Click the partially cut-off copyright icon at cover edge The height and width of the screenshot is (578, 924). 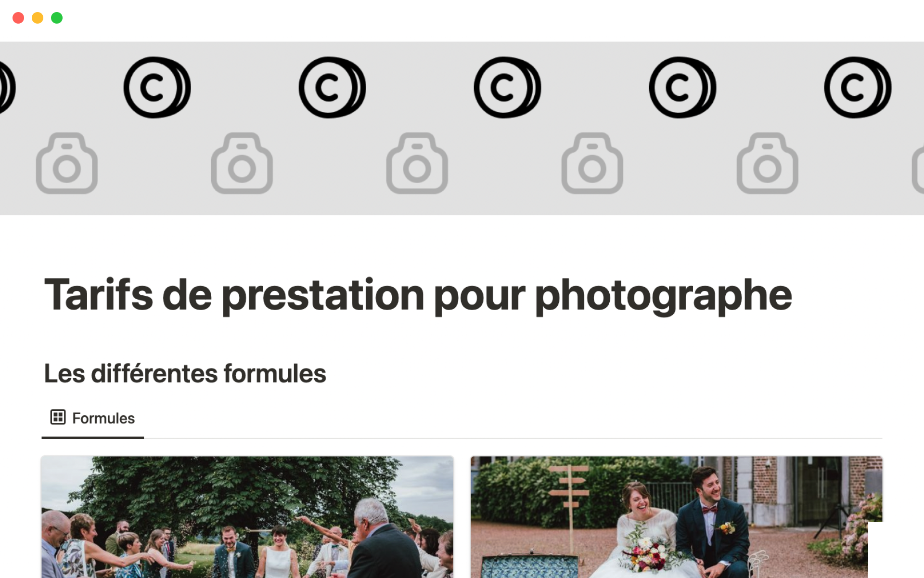point(7,88)
